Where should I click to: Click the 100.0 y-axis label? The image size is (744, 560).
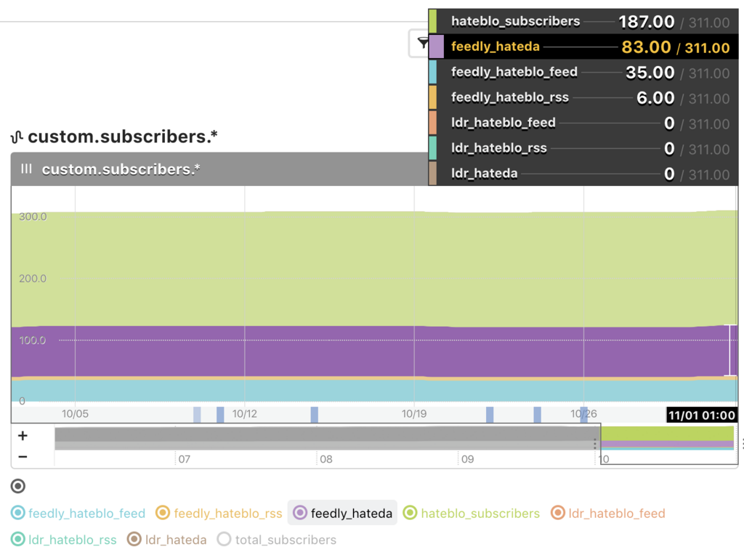coord(32,341)
